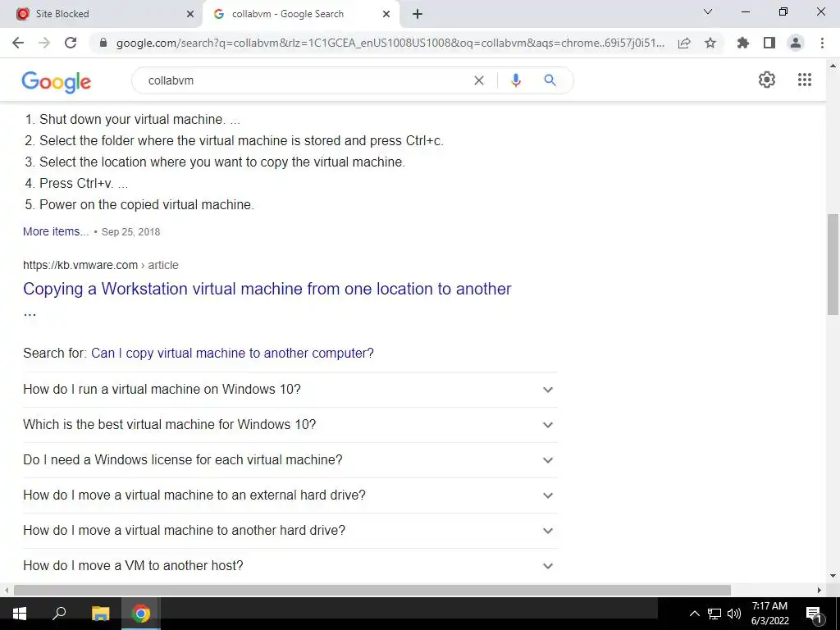This screenshot has height=630, width=840.
Task: Click the browser address bar URL
Action: tap(390, 43)
